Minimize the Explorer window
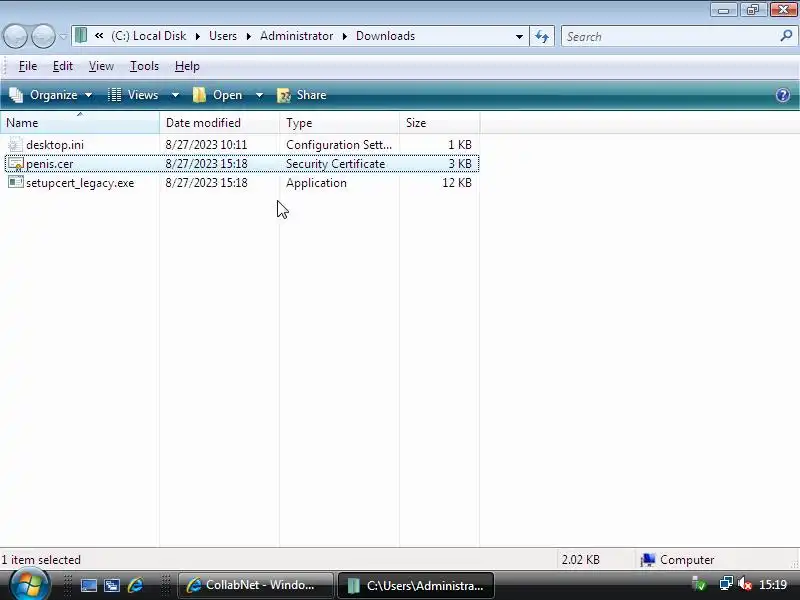Image resolution: width=800 pixels, height=600 pixels. (723, 9)
